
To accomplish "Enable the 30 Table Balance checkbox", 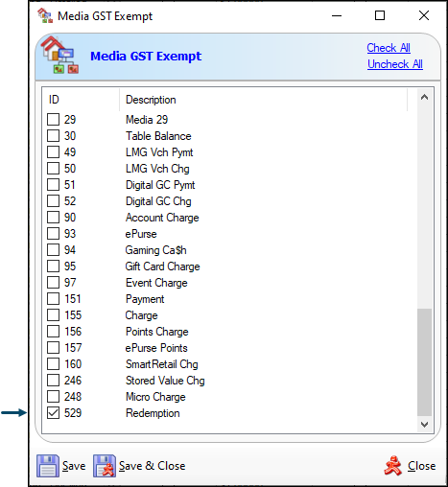I will (x=53, y=136).
